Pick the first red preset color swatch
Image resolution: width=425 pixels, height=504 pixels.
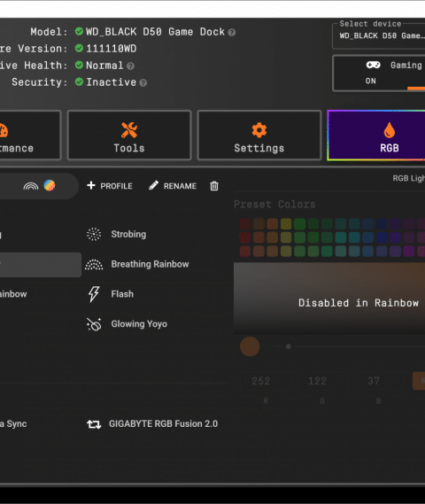(245, 224)
